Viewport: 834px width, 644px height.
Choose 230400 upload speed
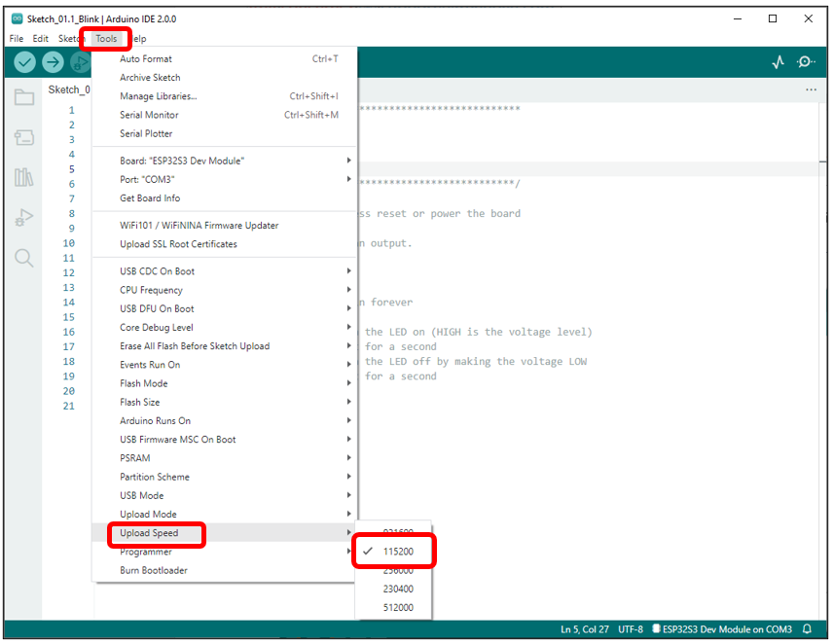(393, 589)
